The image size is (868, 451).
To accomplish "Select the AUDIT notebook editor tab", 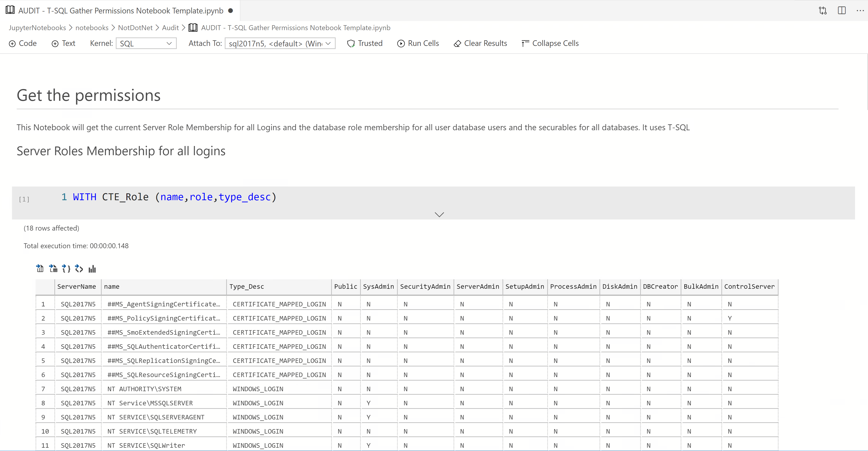I will point(120,10).
